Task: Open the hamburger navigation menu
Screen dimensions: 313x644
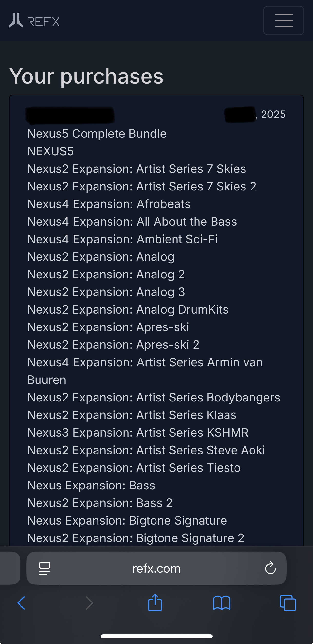Action: click(284, 21)
